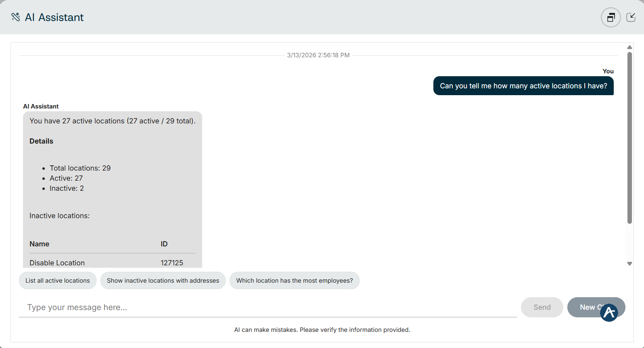
Task: Click the 'ID' column header
Action: point(164,244)
